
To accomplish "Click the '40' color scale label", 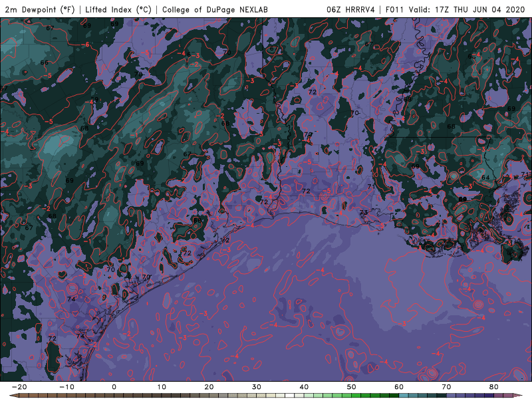I will click(x=304, y=387).
